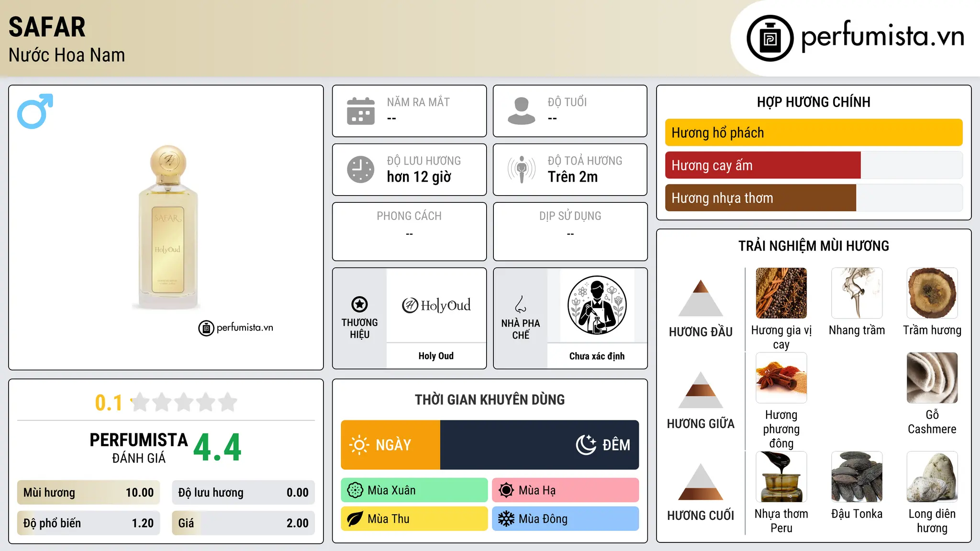The image size is (980, 551).
Task: Click the green 4.4 Perfumista score
Action: (x=217, y=448)
